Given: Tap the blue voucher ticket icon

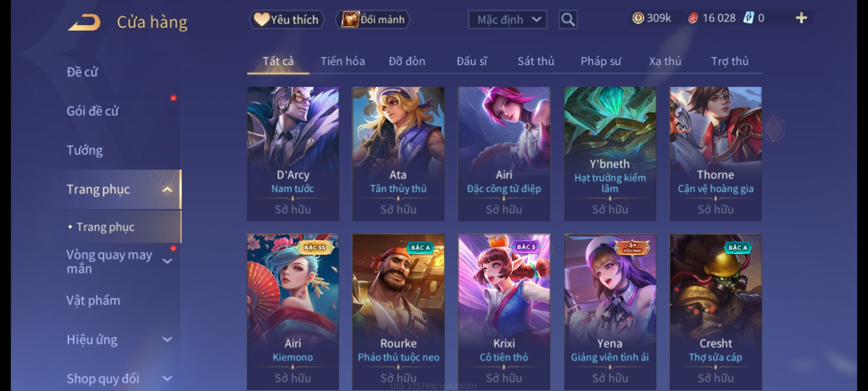Looking at the screenshot, I should 748,18.
